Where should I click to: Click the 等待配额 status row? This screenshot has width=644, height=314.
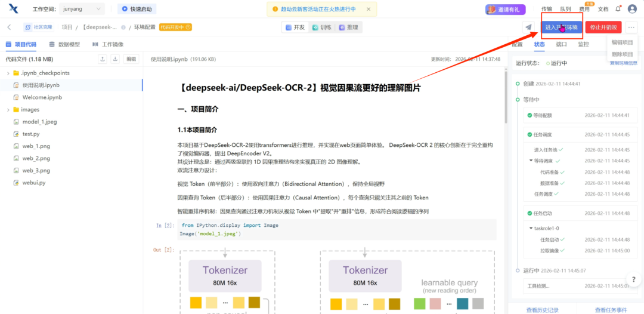point(580,115)
